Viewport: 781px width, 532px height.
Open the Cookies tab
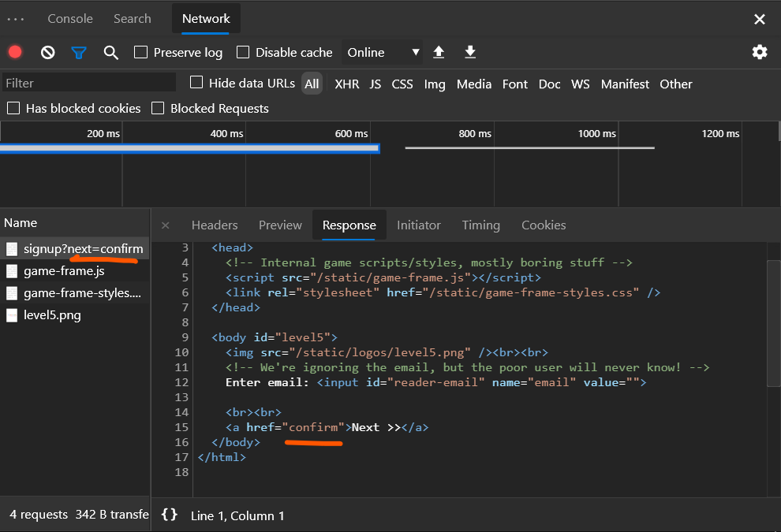[x=544, y=225]
